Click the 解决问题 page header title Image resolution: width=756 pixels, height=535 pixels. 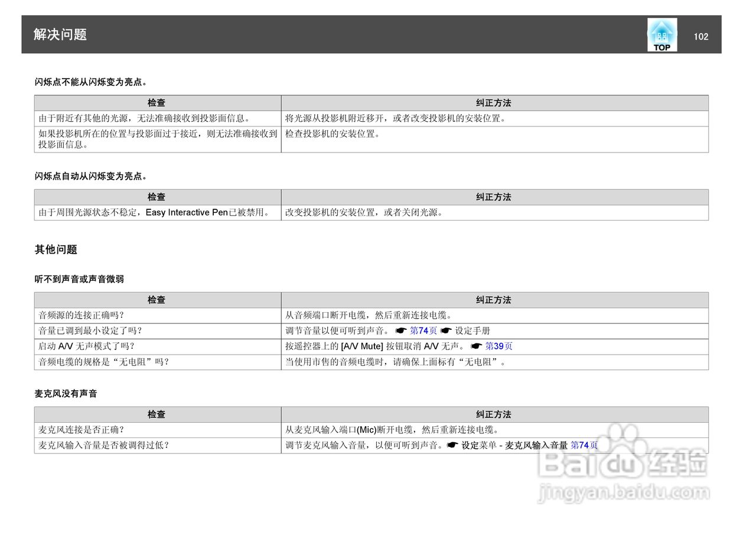60,35
